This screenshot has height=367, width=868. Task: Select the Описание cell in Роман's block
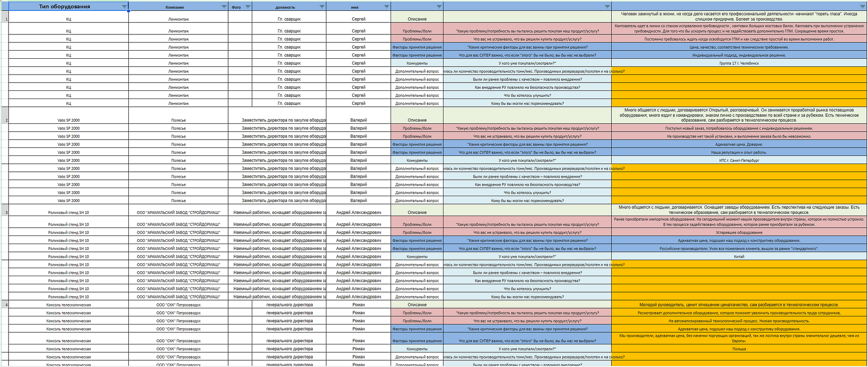tap(417, 305)
